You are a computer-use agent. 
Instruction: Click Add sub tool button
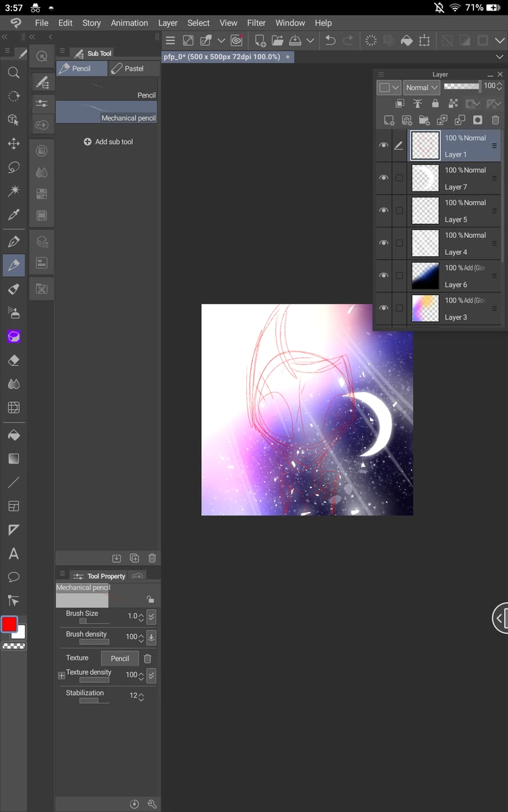point(108,142)
